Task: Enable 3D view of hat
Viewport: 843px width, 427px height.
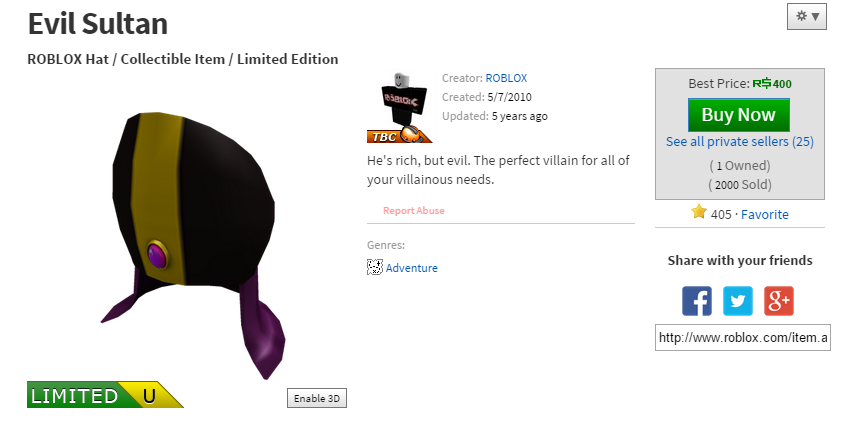Action: click(x=317, y=398)
